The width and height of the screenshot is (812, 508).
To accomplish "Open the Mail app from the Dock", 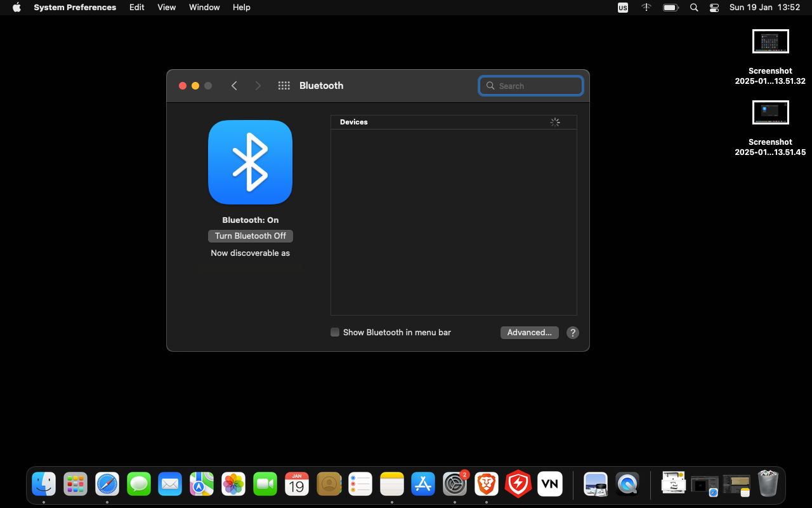I will pos(170,484).
